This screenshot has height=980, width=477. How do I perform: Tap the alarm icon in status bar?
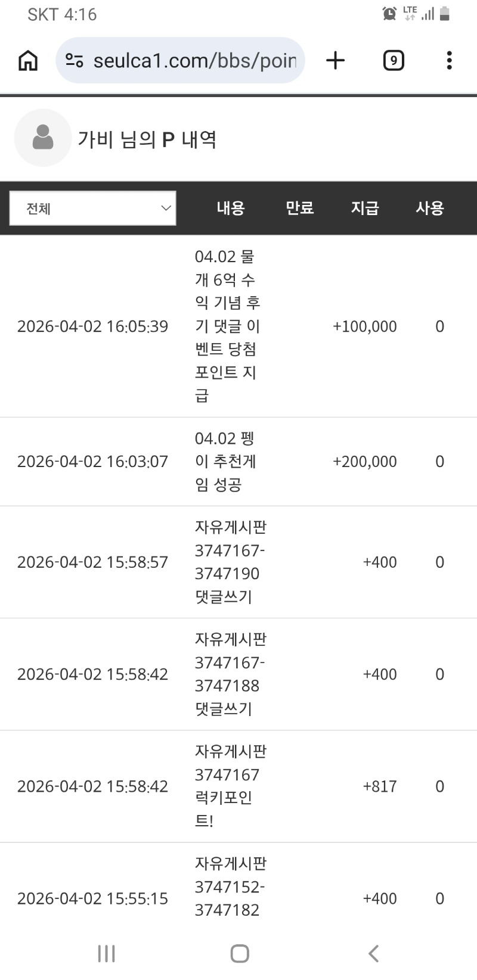(x=389, y=14)
